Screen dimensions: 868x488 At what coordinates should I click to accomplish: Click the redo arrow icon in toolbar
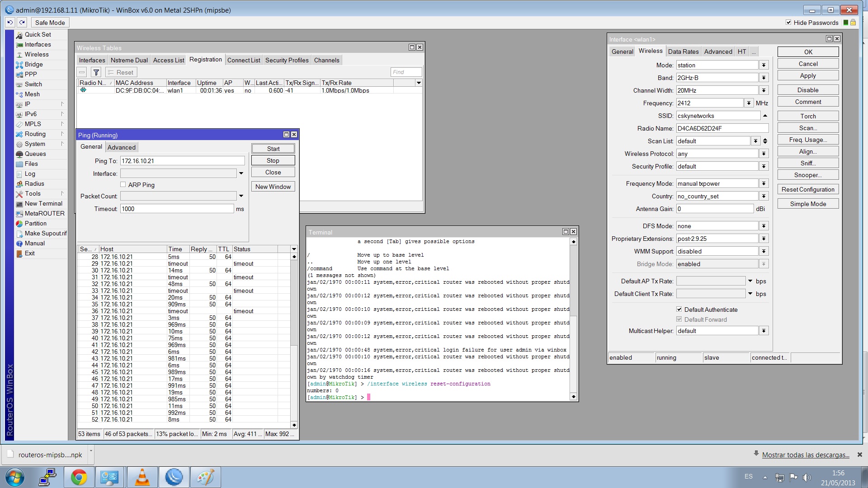pyautogui.click(x=22, y=22)
